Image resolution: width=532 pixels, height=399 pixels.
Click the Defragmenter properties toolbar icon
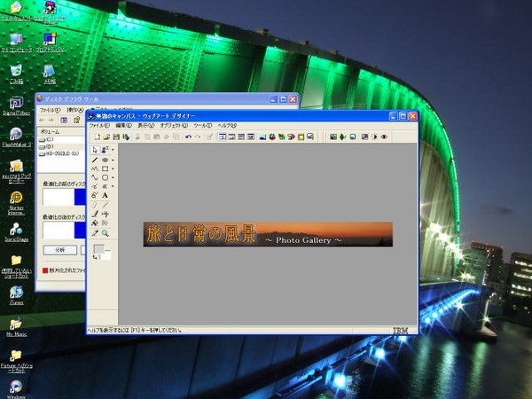click(64, 120)
